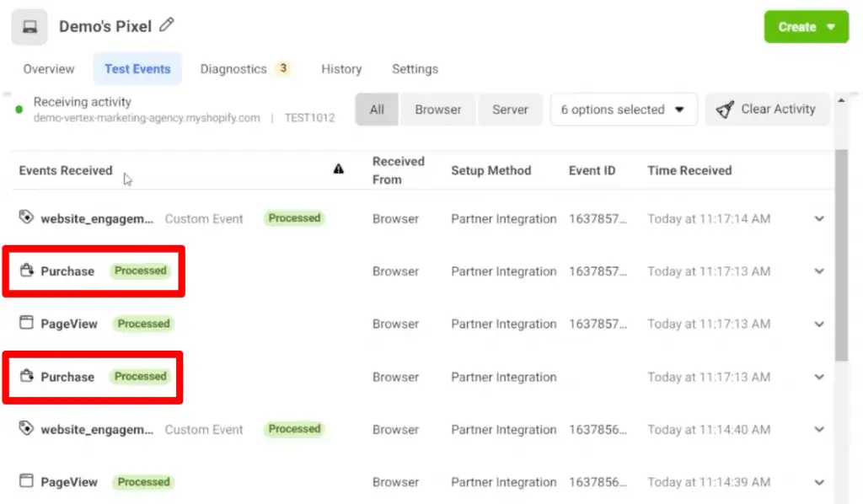
Task: Expand the first Purchase event row
Action: click(818, 271)
